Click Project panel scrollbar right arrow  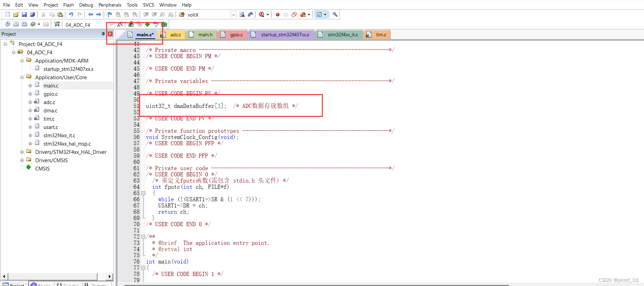(x=110, y=276)
